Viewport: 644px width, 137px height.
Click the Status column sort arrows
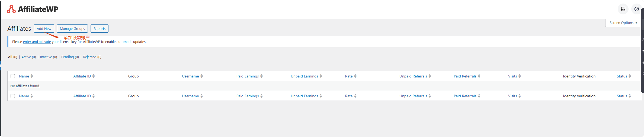pyautogui.click(x=630, y=76)
